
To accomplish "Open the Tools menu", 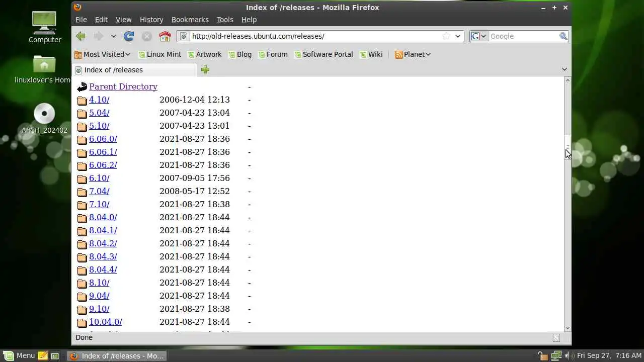I will click(225, 20).
